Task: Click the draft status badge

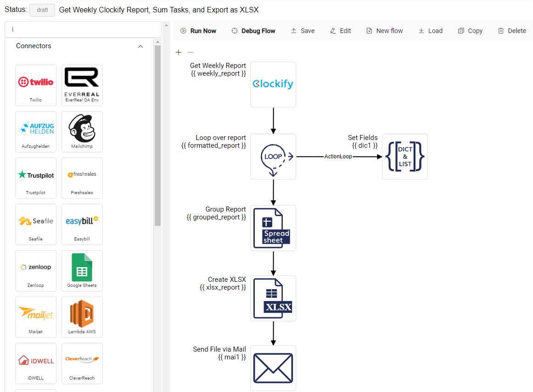Action: click(x=42, y=10)
